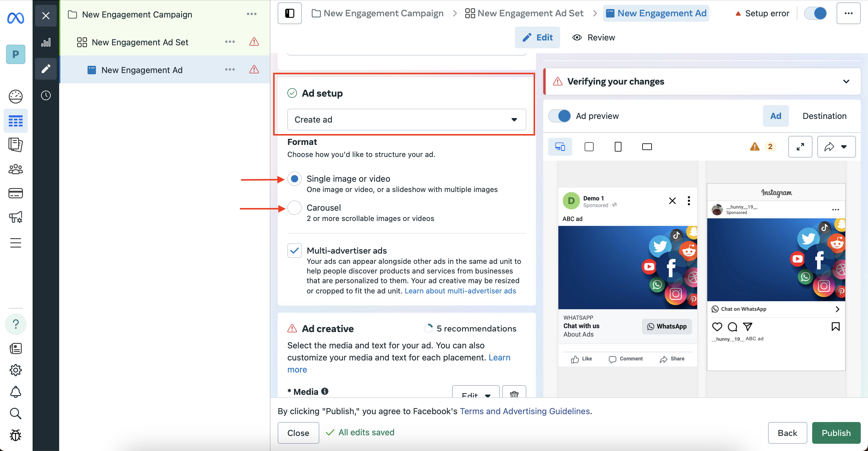Open the Meta logo home icon

pyautogui.click(x=15, y=17)
